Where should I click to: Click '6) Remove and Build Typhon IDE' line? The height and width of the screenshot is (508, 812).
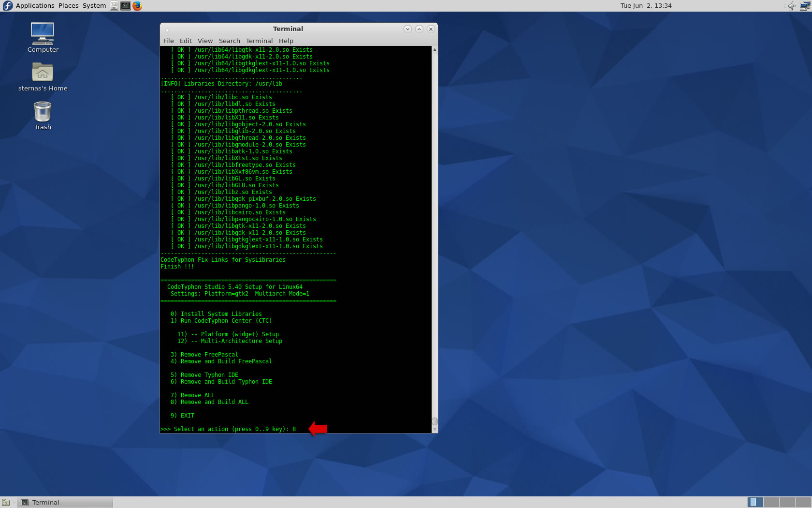coord(221,382)
